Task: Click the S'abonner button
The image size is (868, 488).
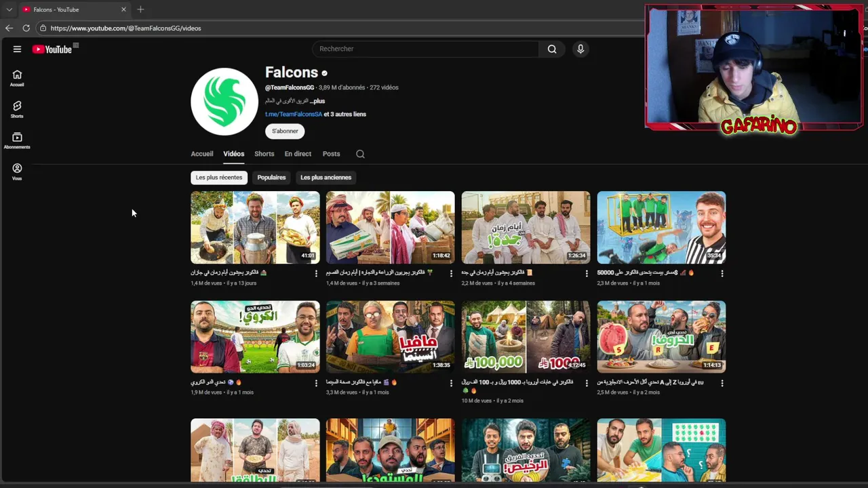Action: click(x=285, y=131)
